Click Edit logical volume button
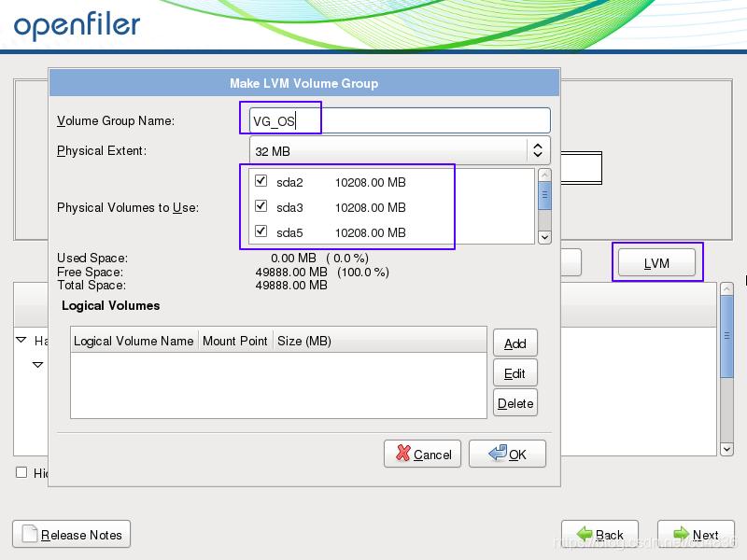The image size is (747, 560). 515,373
